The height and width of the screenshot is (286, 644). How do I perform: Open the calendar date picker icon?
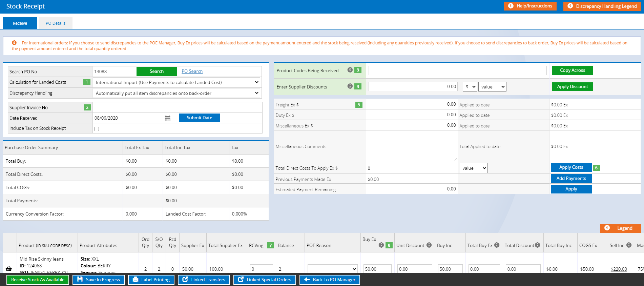click(x=167, y=118)
